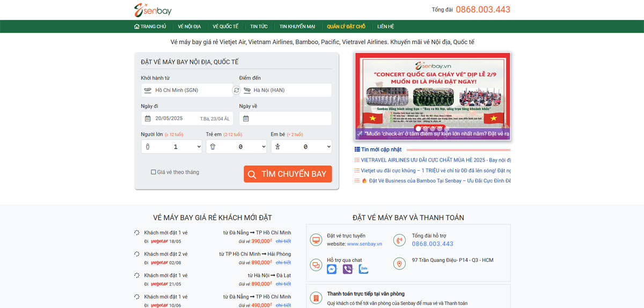Click the chat bubbles support icon
The width and height of the screenshot is (644, 308).
coord(316,264)
